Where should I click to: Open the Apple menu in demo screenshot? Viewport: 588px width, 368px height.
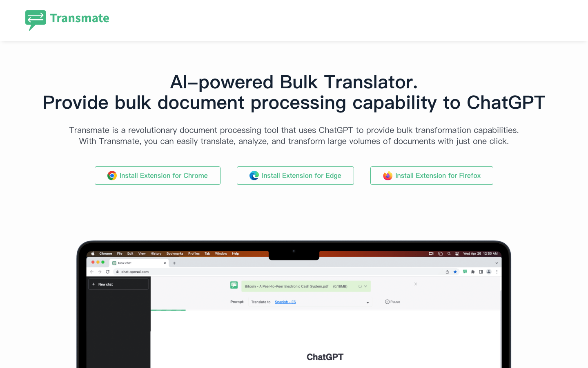tap(93, 254)
